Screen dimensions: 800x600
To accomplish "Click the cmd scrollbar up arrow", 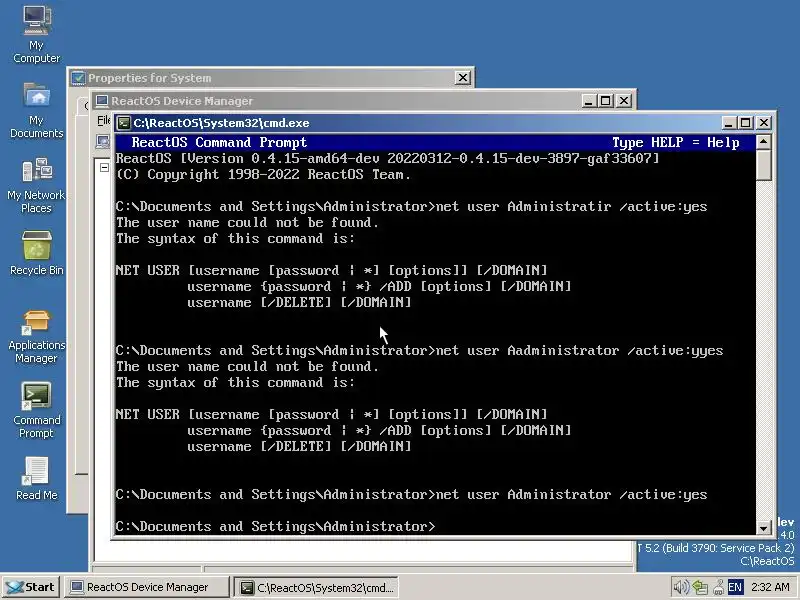I will pos(763,142).
